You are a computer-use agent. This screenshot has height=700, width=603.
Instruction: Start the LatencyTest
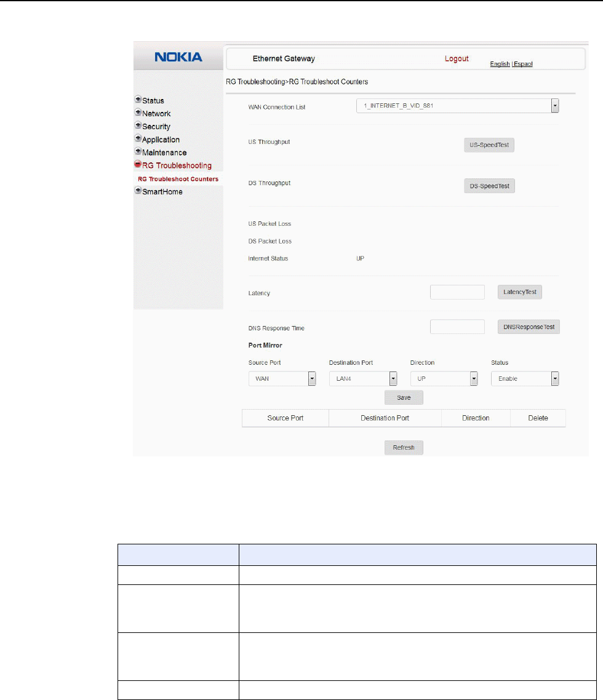520,292
